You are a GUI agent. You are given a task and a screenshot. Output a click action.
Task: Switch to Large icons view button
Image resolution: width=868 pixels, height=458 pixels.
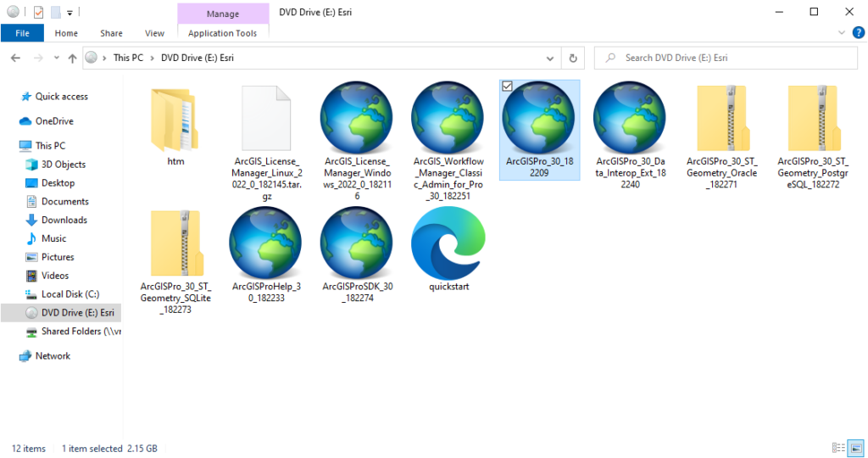pos(856,448)
